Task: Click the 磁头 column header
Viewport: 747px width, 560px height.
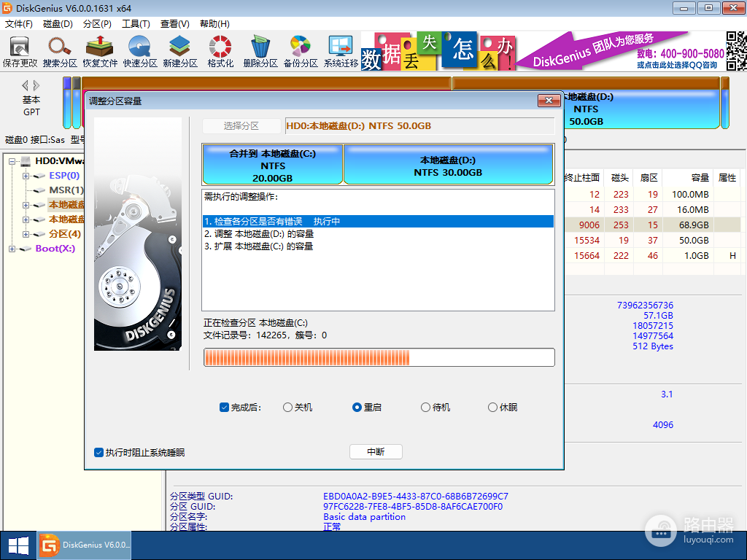Action: (x=619, y=178)
